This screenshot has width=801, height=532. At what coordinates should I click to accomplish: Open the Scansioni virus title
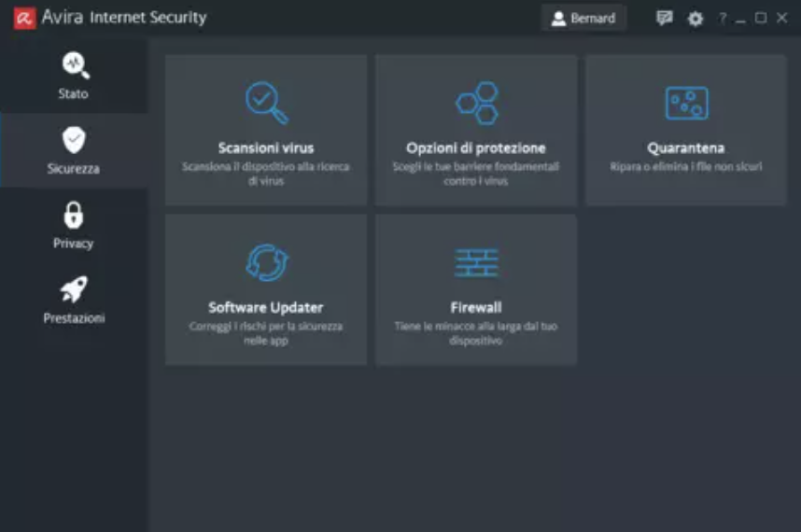pos(266,148)
